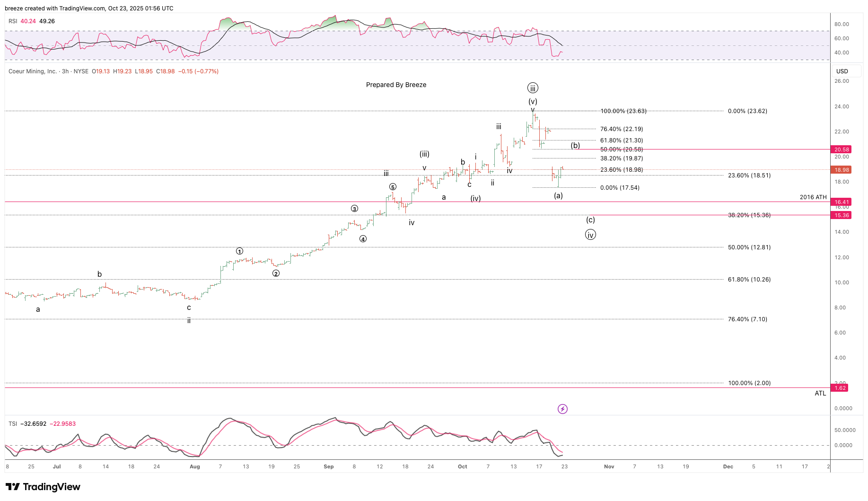The width and height of the screenshot is (868, 501).
Task: Click the TSI indicator legend label
Action: (13, 424)
